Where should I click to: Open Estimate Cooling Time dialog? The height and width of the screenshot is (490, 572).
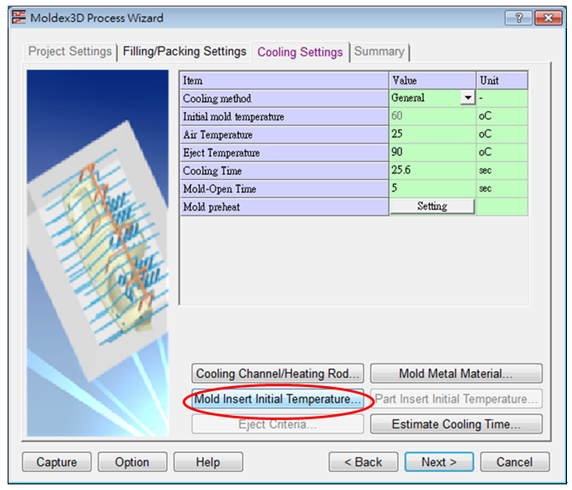[456, 424]
